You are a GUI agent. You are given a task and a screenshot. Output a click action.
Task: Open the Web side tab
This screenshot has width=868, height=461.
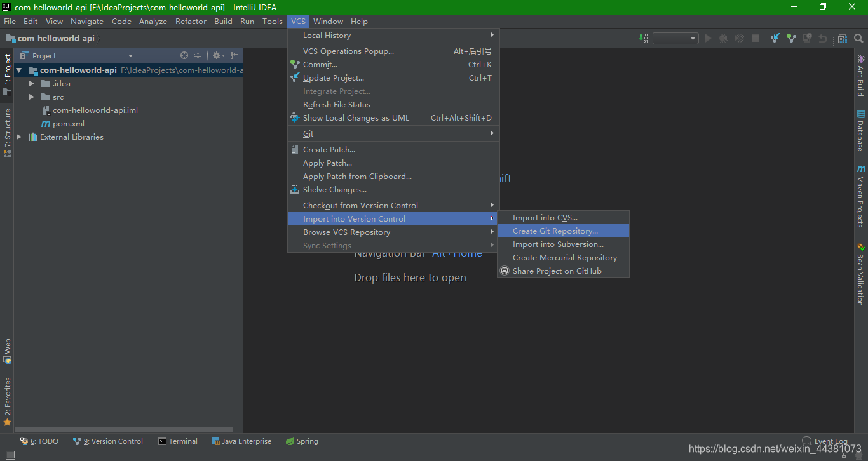7,351
